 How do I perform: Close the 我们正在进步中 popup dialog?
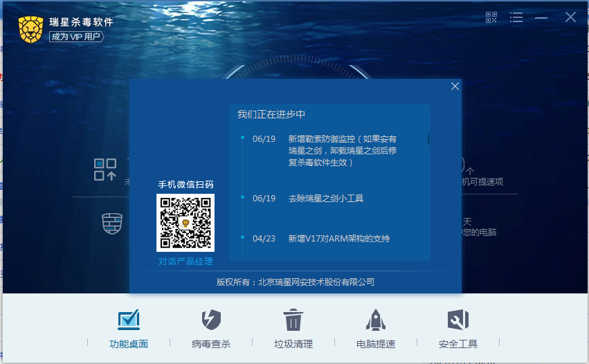click(x=455, y=87)
